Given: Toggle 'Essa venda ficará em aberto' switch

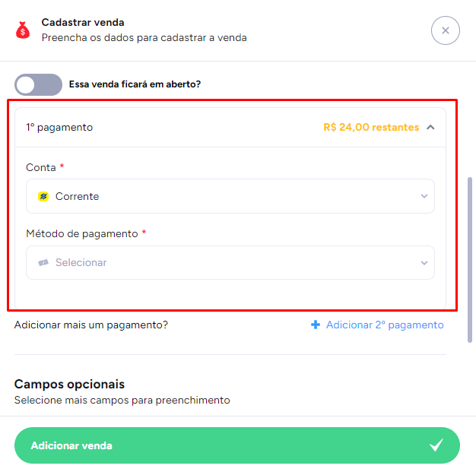Looking at the screenshot, I should point(38,84).
